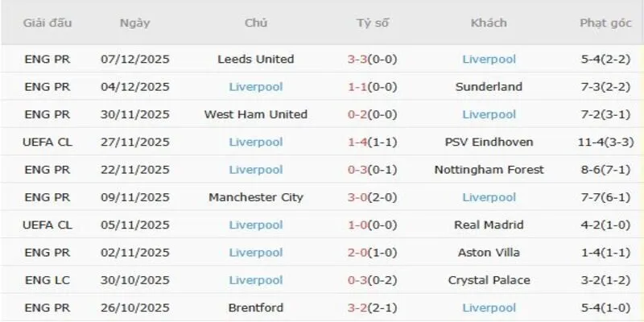
Task: Click the Giải đấu column header
Action: (x=47, y=23)
